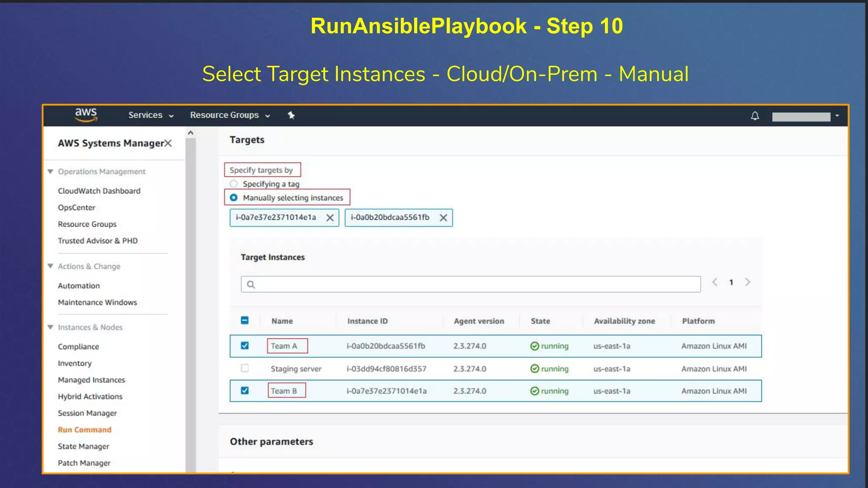Click instance ID i-03dd94cf80816d357
This screenshot has width=868, height=488.
pos(387,369)
